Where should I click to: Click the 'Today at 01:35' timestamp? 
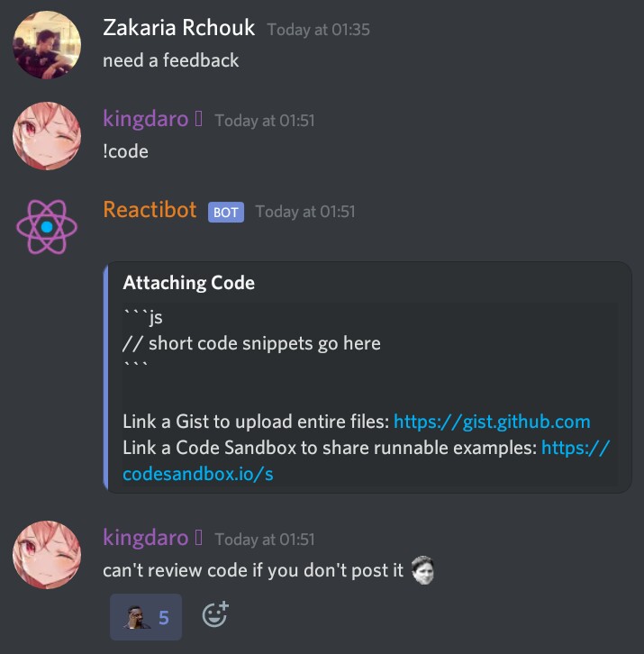(318, 30)
